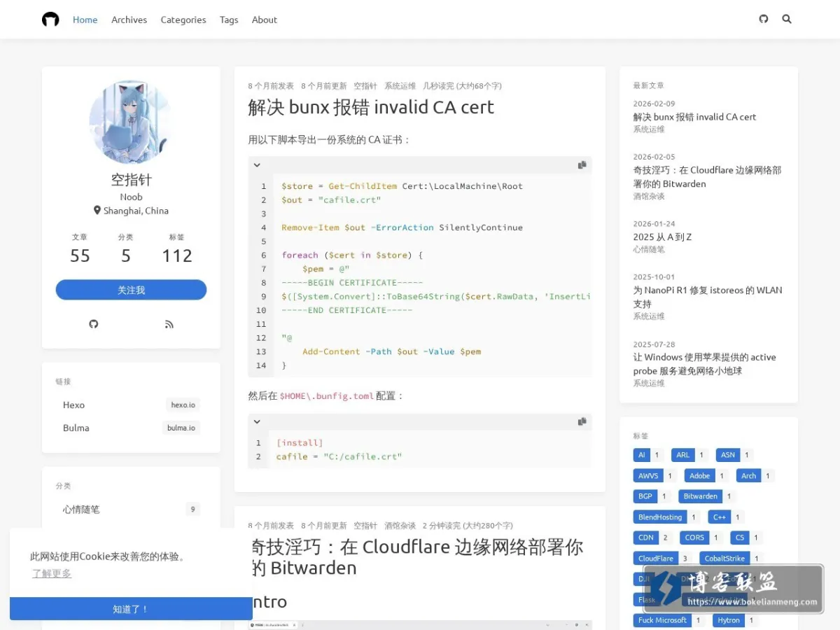Open recent post 为 NanoPi R1 修复 istoreos
Screen dimensions: 840x630
click(708, 297)
